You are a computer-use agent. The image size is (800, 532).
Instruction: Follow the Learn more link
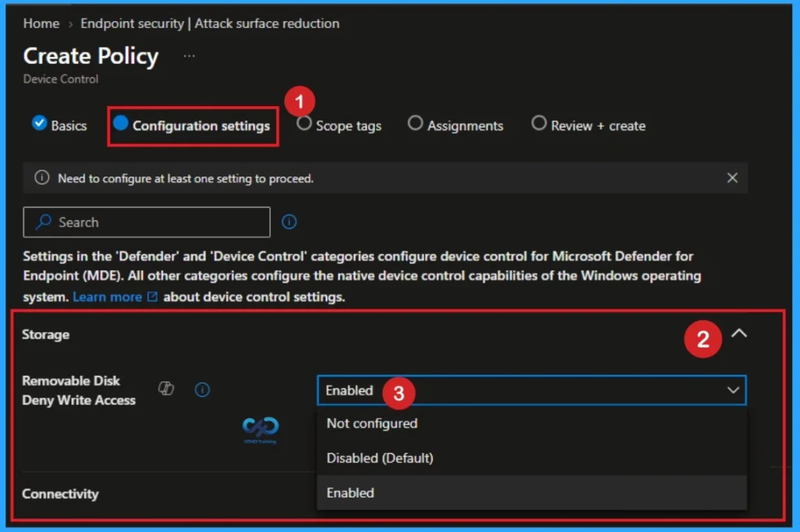pos(115,297)
